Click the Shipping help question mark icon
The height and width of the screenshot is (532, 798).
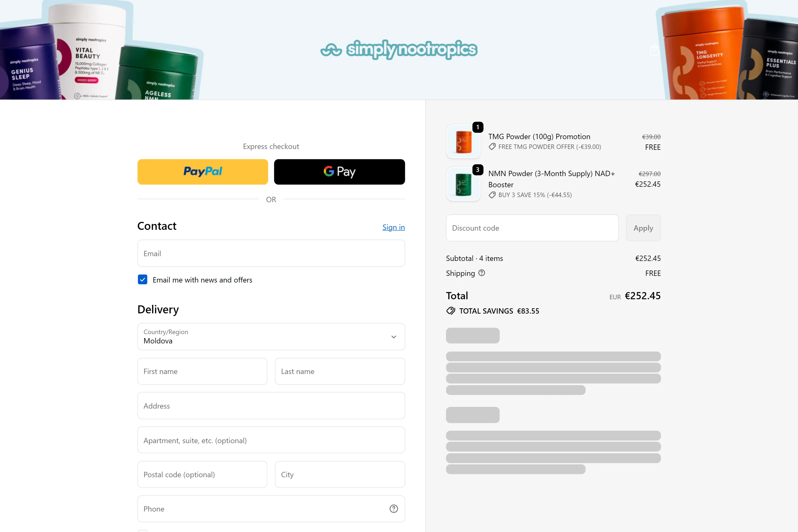pos(481,273)
